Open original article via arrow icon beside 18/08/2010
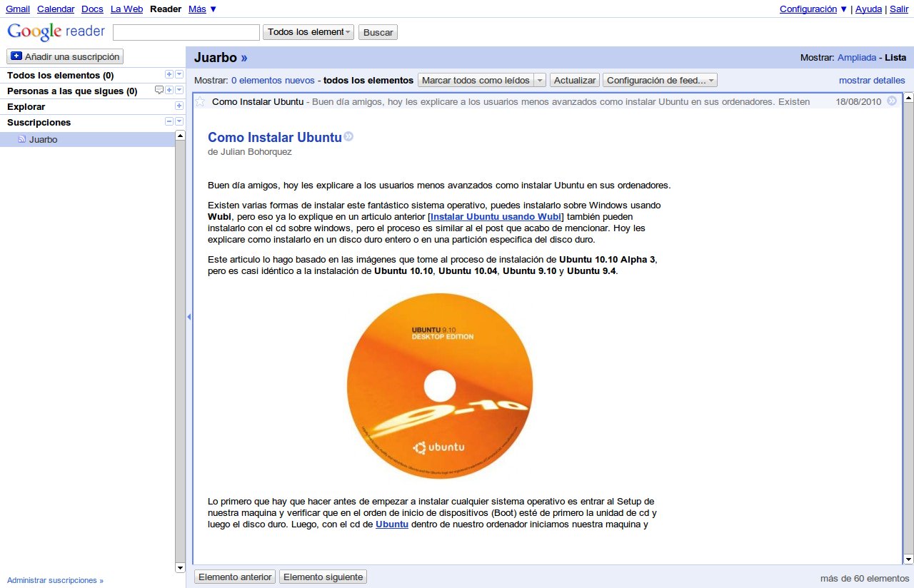The height and width of the screenshot is (588, 914). click(x=892, y=101)
